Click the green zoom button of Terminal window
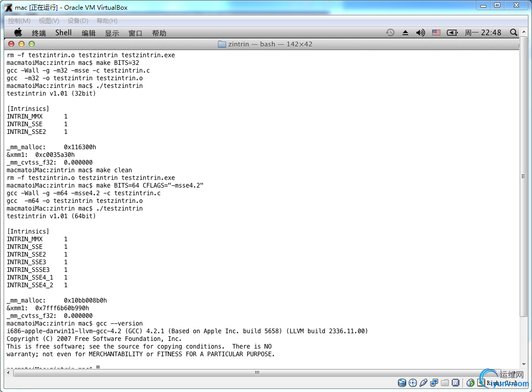This screenshot has width=532, height=392. (32, 44)
